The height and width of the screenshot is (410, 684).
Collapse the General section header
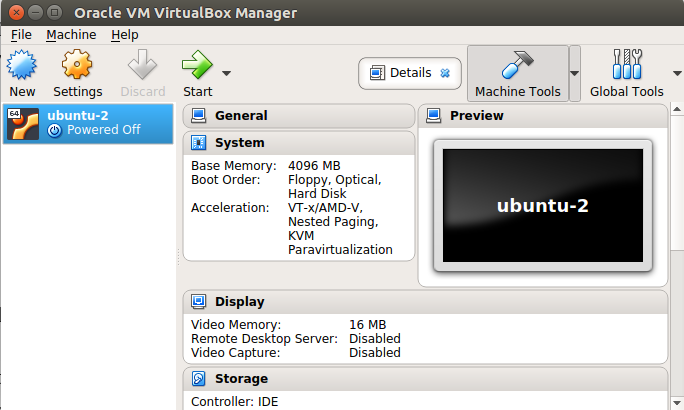tap(299, 116)
